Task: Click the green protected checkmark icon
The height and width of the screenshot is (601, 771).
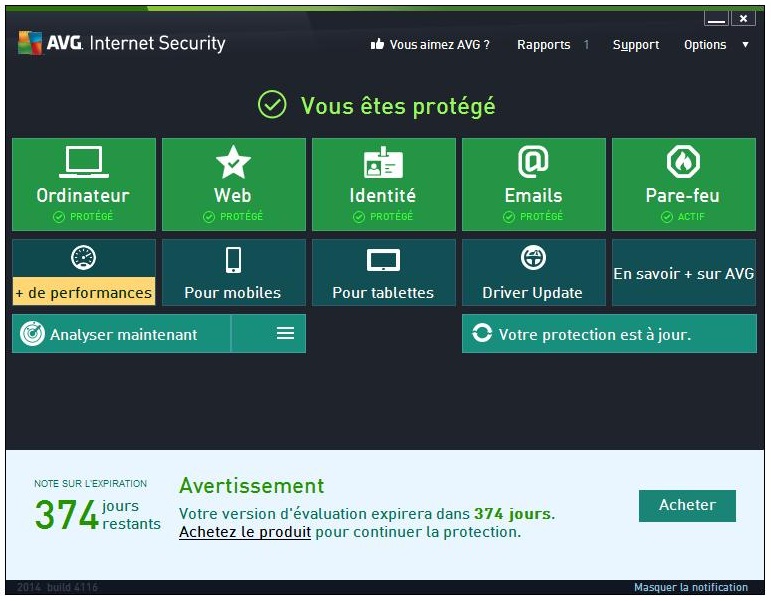Action: [x=272, y=104]
